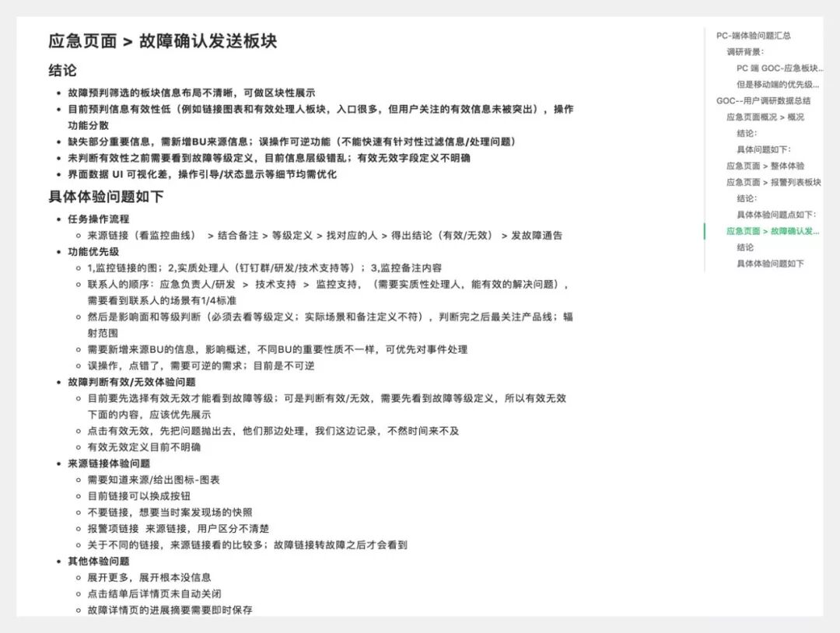Click bullet '缺失部分重要信息，需新增BU来源信息'

click(292, 142)
